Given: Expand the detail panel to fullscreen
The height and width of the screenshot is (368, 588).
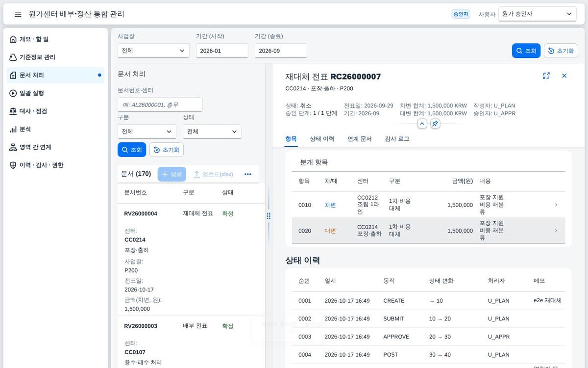Looking at the screenshot, I should point(546,76).
